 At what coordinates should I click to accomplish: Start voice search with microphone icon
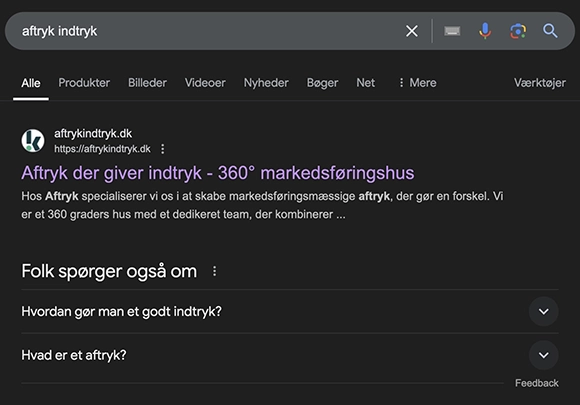point(485,31)
